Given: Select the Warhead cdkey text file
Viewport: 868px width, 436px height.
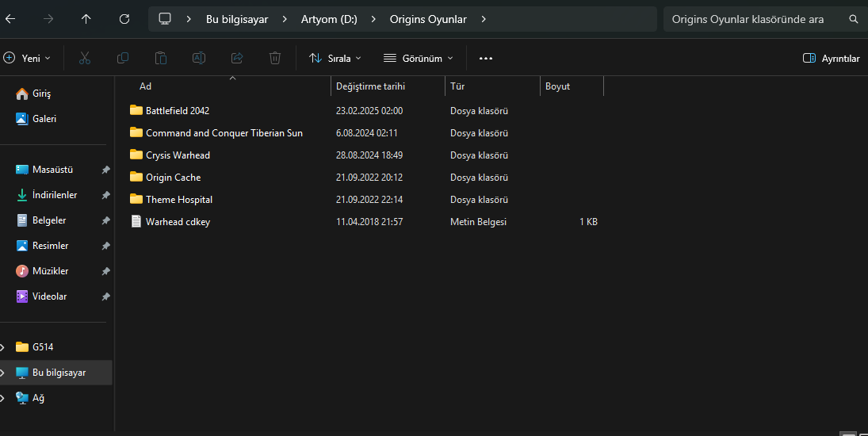Looking at the screenshot, I should coord(178,222).
